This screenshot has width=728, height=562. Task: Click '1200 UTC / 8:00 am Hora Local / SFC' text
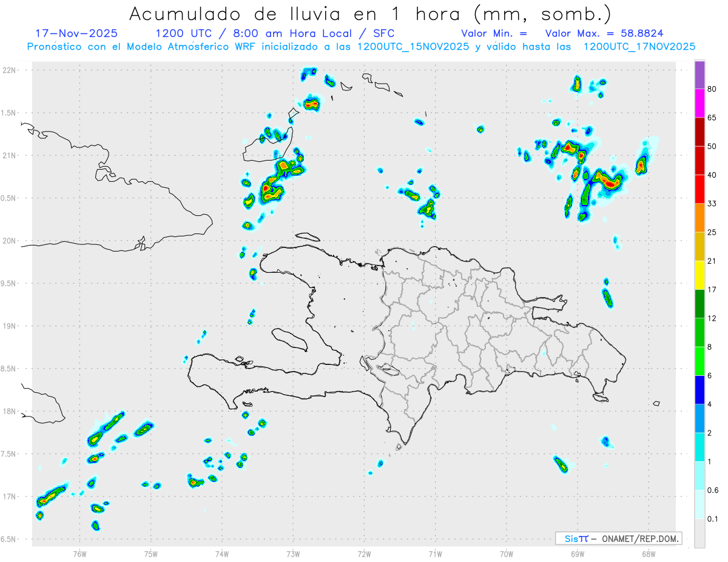[275, 33]
